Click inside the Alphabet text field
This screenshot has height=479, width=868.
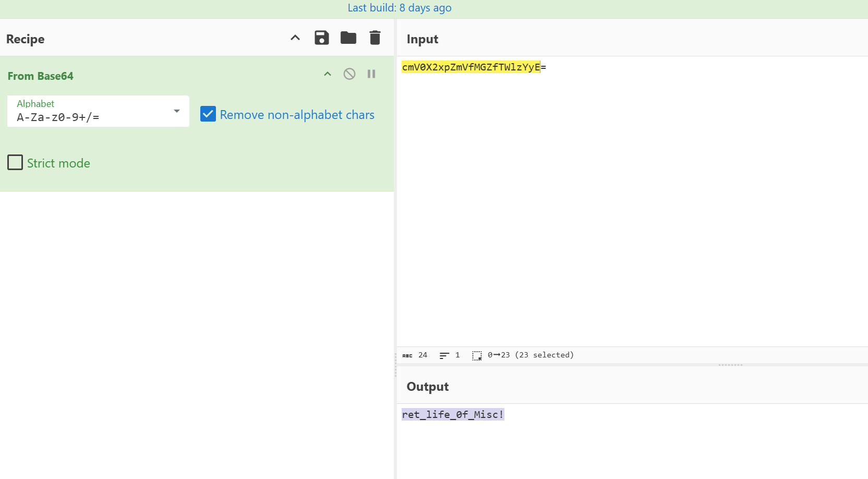(x=78, y=117)
